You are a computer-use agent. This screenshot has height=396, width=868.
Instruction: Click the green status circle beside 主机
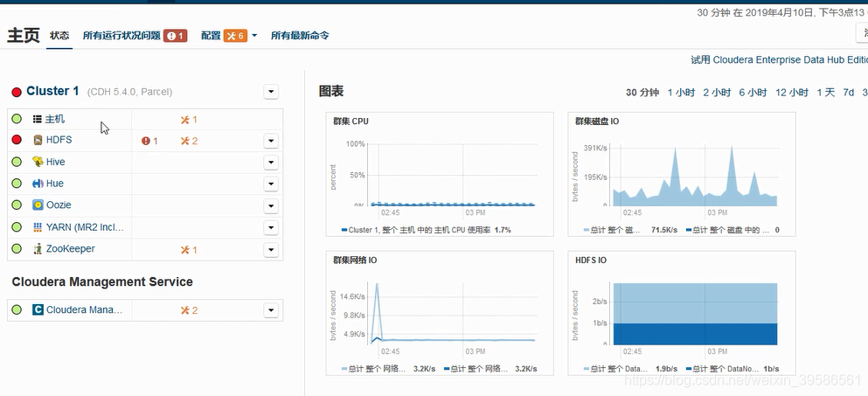pyautogui.click(x=17, y=119)
